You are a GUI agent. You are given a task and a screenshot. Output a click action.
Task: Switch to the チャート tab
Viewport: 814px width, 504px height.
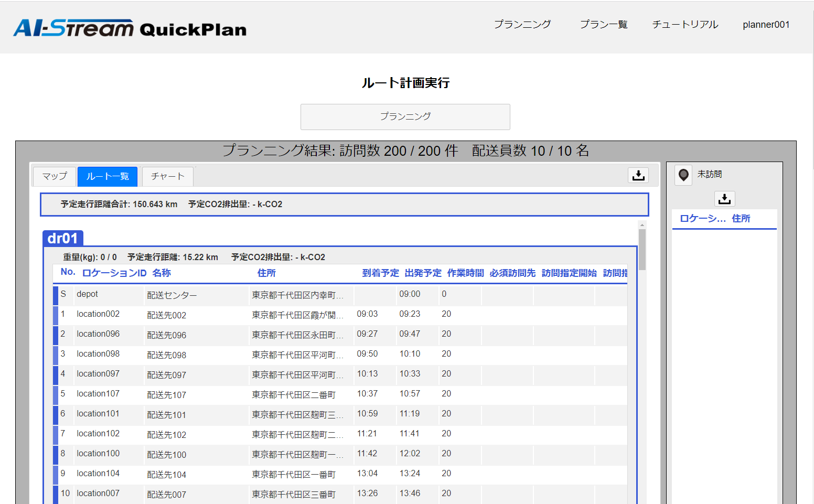tap(168, 176)
